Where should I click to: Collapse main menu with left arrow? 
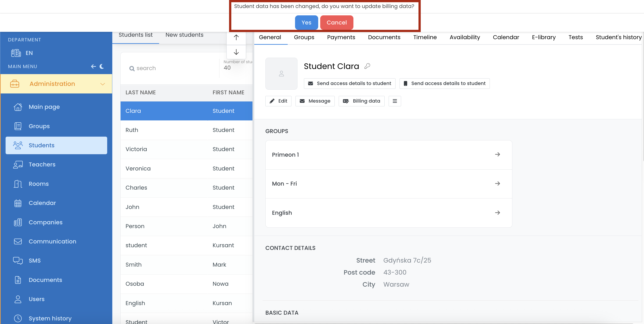(x=93, y=66)
